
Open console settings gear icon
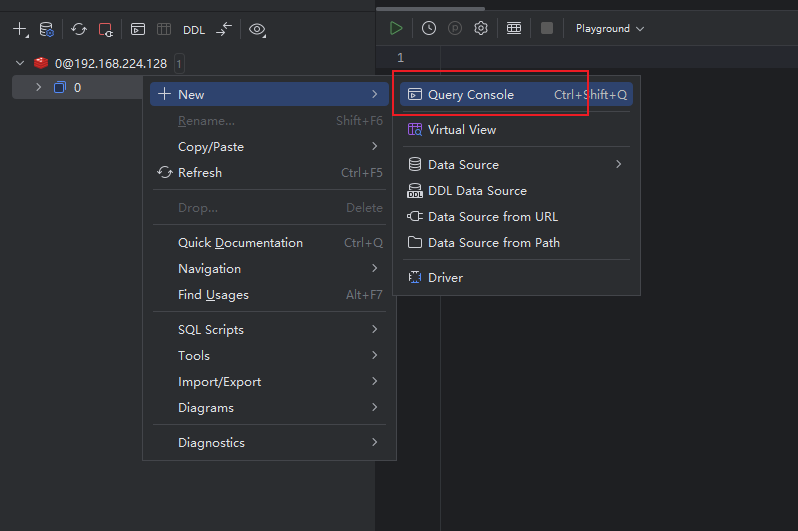click(x=480, y=28)
